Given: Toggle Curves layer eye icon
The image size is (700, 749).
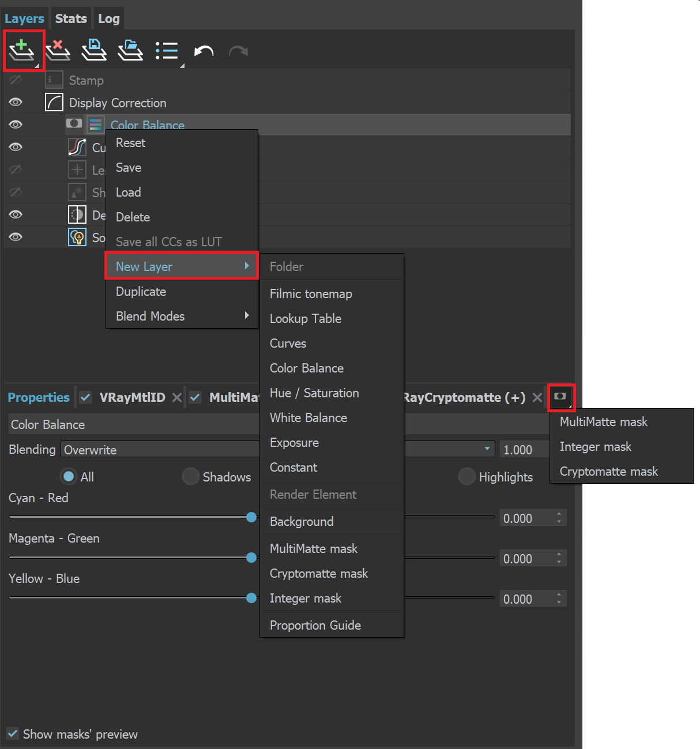Looking at the screenshot, I should click(16, 147).
